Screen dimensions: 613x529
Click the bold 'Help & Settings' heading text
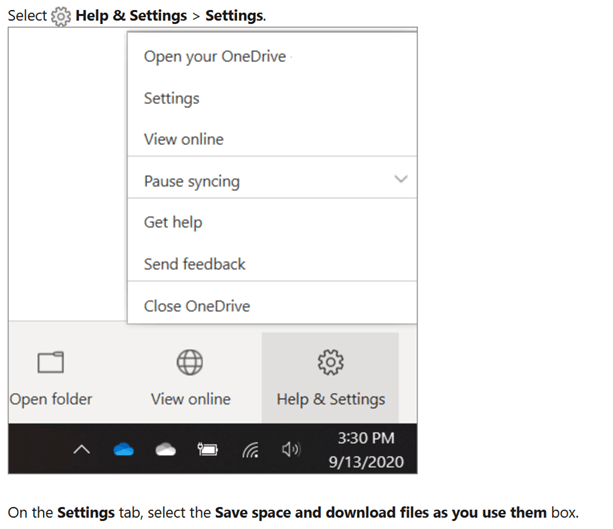click(131, 16)
